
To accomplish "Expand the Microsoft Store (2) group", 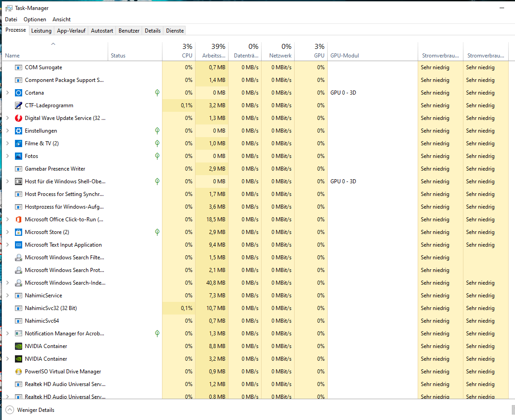I will pyautogui.click(x=7, y=232).
